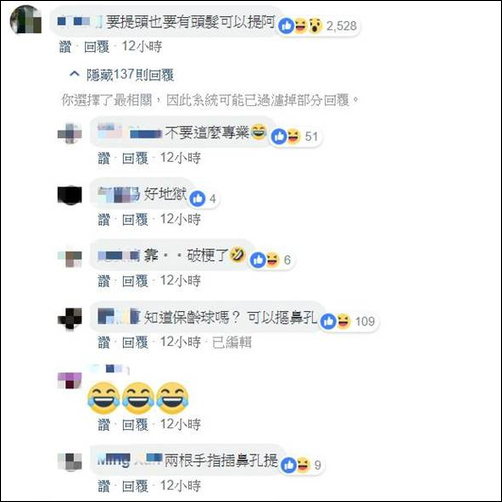Open the top commenter's profile avatar
Image resolution: width=502 pixels, height=502 pixels.
click(x=26, y=20)
